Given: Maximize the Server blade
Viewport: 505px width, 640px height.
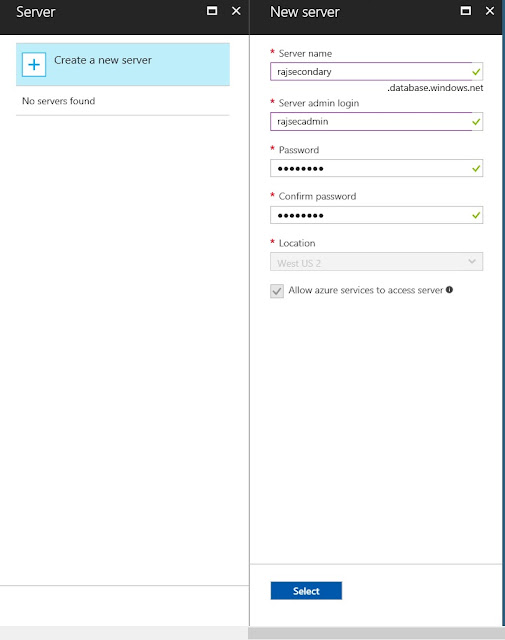Looking at the screenshot, I should click(212, 11).
